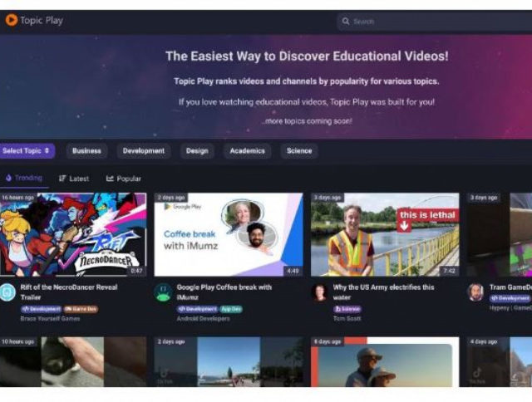Viewport: 532px width, 402px height.
Task: Click the Topic Play orange logo icon
Action: [11, 20]
